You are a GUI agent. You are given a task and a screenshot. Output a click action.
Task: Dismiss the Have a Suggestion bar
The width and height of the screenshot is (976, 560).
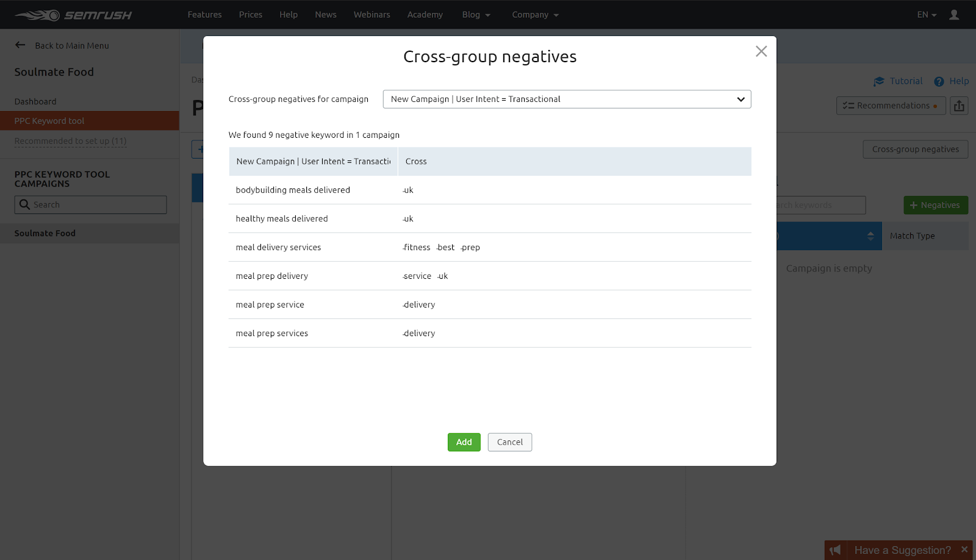[964, 550]
